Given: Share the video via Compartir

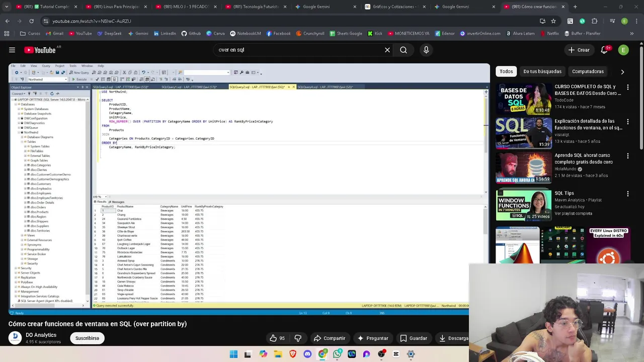Looking at the screenshot, I should click(x=330, y=338).
